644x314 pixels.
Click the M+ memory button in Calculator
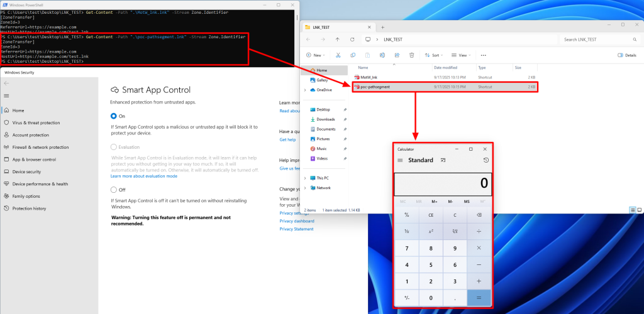point(435,201)
